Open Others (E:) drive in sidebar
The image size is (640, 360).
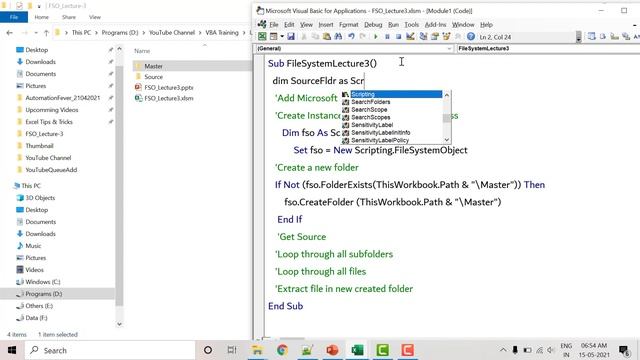pos(39,306)
